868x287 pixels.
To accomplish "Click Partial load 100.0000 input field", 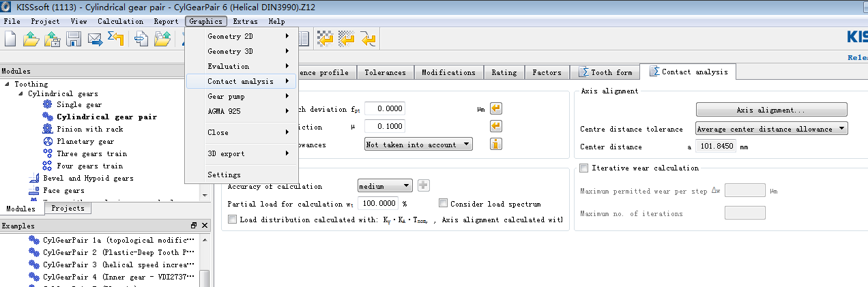I will [x=379, y=203].
